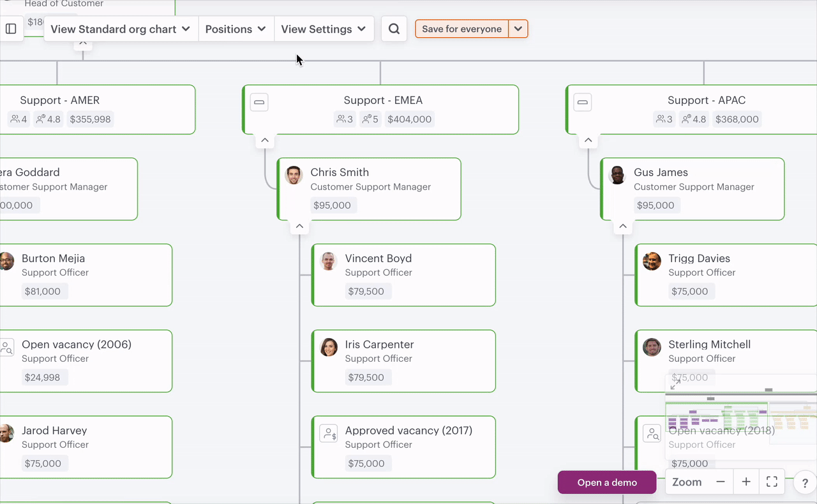Click the Open a demo button
Screen dimensions: 817x504
click(x=607, y=482)
